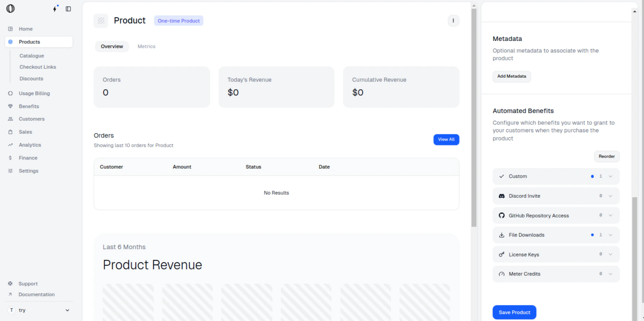The width and height of the screenshot is (644, 321).
Task: Click the Usage Billing circle icon
Action: click(x=10, y=94)
